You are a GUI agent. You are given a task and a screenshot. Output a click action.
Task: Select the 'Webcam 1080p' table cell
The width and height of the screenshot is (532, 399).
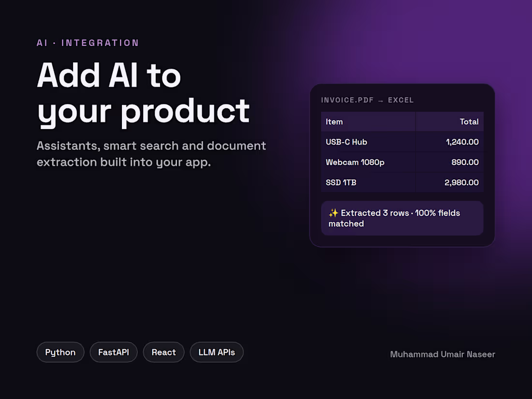click(369, 162)
